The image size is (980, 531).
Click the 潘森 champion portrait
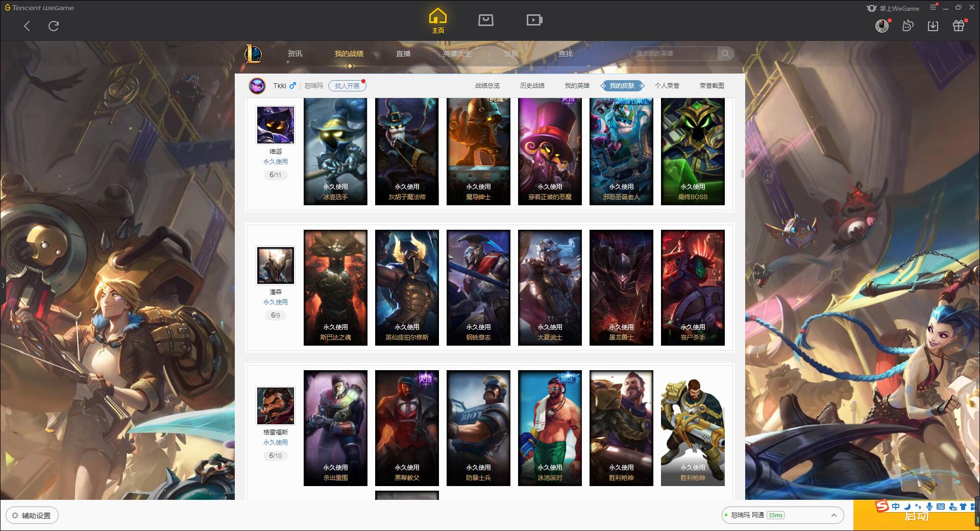coord(276,265)
